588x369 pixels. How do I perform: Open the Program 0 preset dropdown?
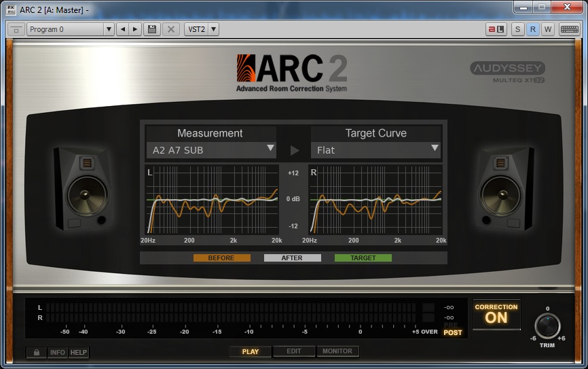point(71,29)
